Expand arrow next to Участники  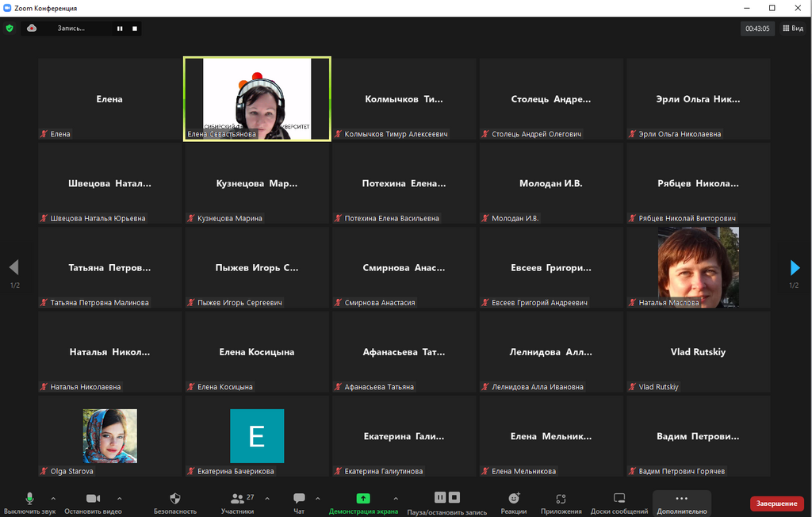click(267, 498)
